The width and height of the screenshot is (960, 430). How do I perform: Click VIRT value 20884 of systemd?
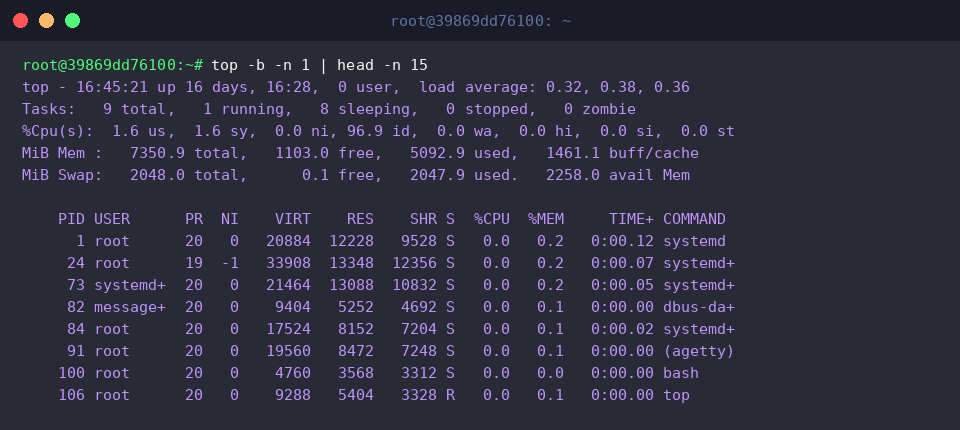(x=288, y=241)
